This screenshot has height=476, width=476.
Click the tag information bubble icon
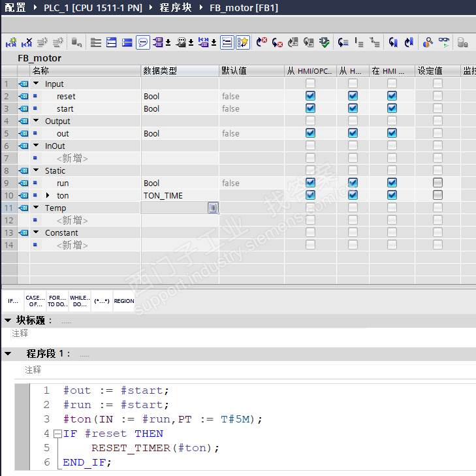(181, 42)
